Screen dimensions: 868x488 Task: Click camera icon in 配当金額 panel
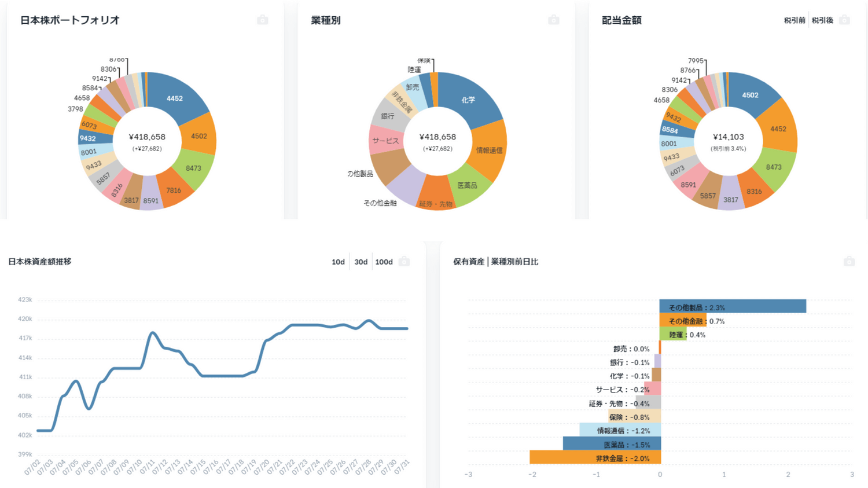click(845, 20)
